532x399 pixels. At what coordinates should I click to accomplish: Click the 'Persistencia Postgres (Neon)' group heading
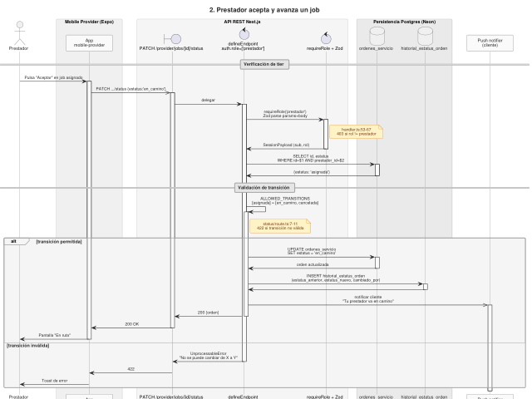tap(405, 22)
